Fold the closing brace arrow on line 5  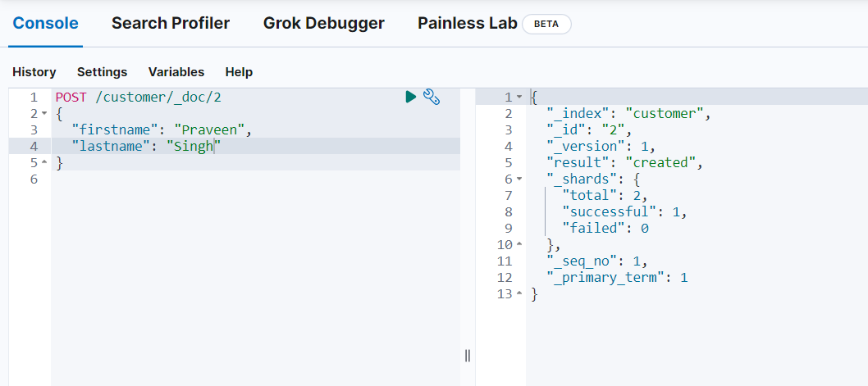(44, 162)
